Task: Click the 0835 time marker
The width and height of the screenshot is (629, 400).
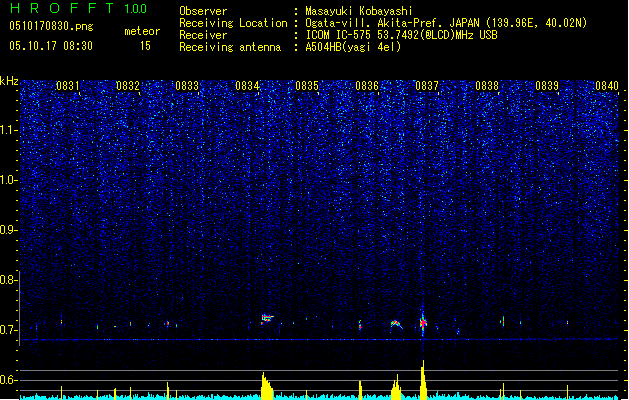Action: click(307, 86)
